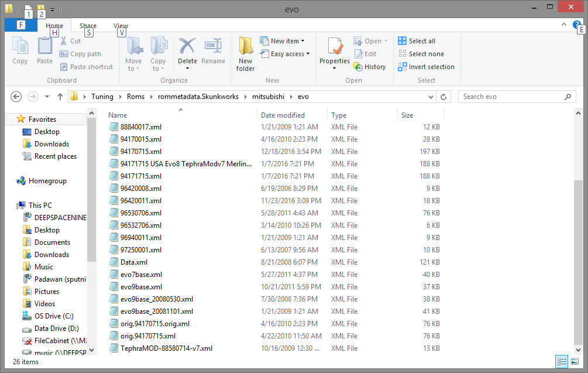588x373 pixels.
Task: Switch to the details view layout
Action: 562,362
